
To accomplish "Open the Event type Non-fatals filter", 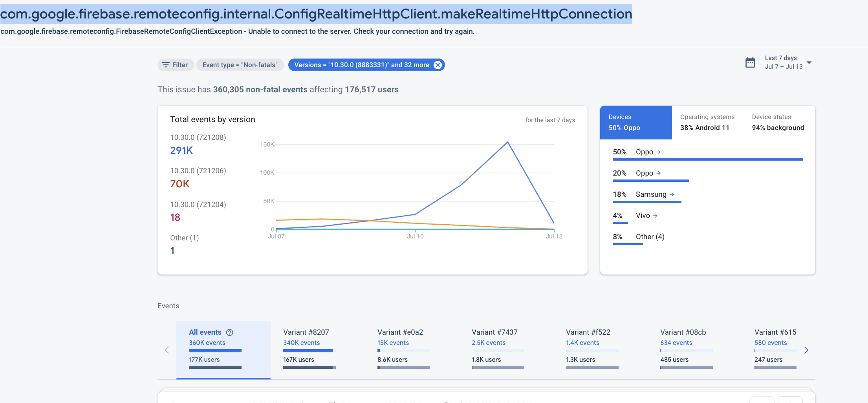I will coord(240,65).
